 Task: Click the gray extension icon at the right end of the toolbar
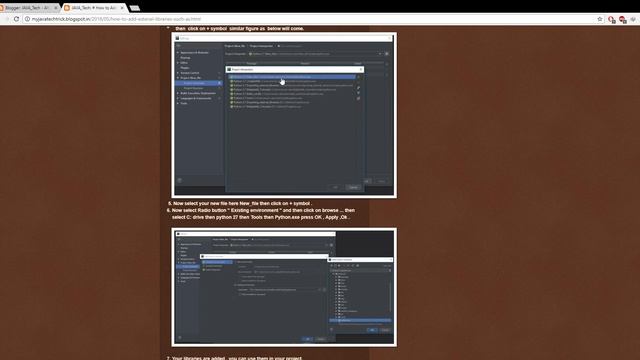[x=633, y=19]
